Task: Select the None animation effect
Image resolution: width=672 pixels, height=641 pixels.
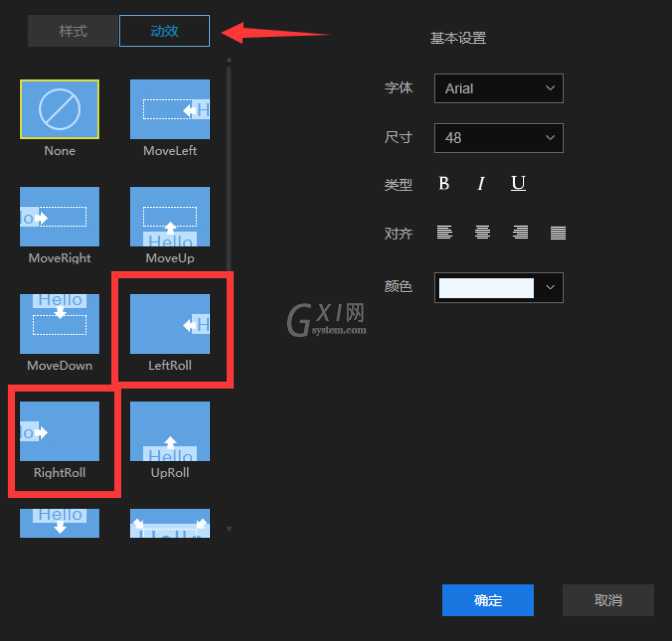Action: coord(60,109)
